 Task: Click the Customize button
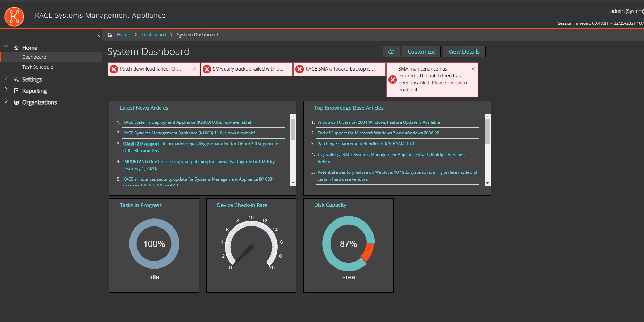click(x=421, y=52)
